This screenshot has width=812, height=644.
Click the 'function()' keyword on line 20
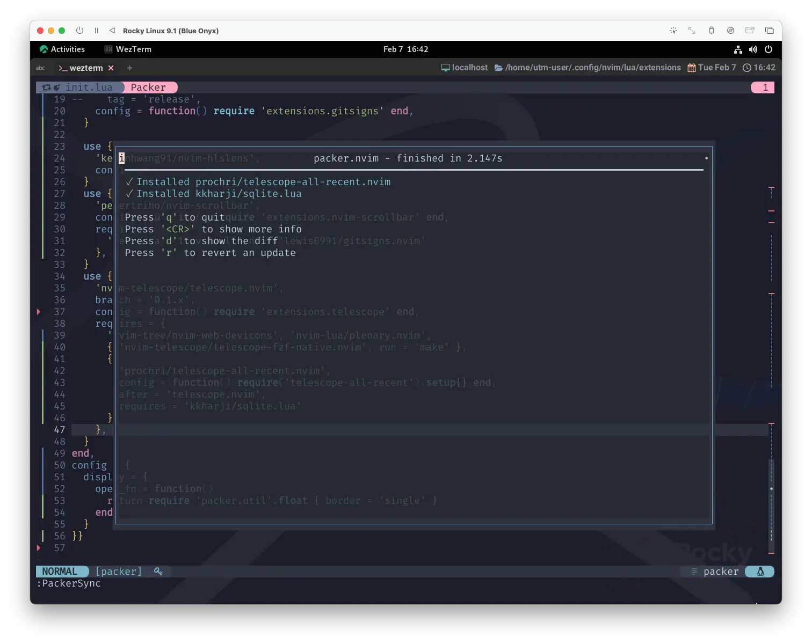point(178,111)
